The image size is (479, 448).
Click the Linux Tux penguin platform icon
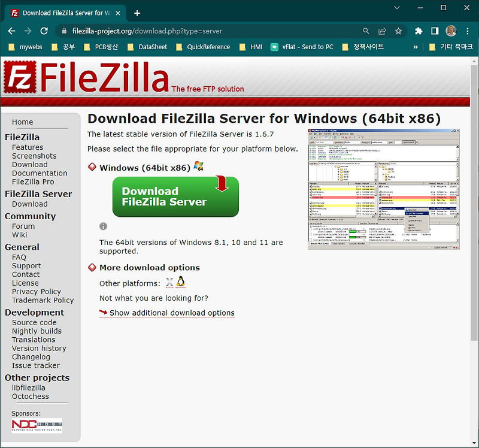180,281
